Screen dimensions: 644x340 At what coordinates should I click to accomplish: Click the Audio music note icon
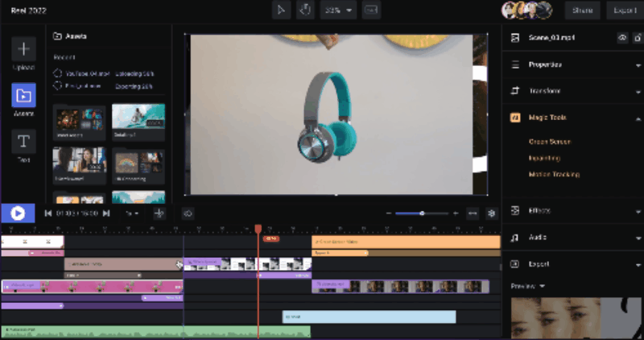pyautogui.click(x=514, y=237)
